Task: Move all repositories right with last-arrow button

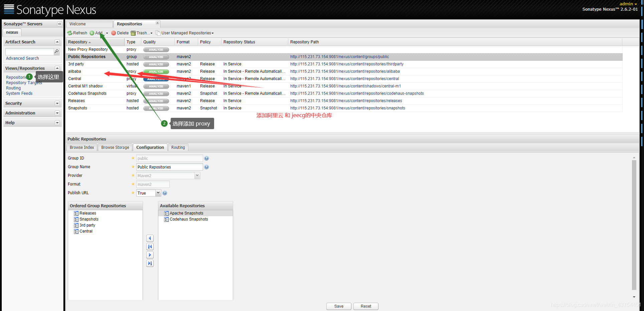Action: point(150,263)
